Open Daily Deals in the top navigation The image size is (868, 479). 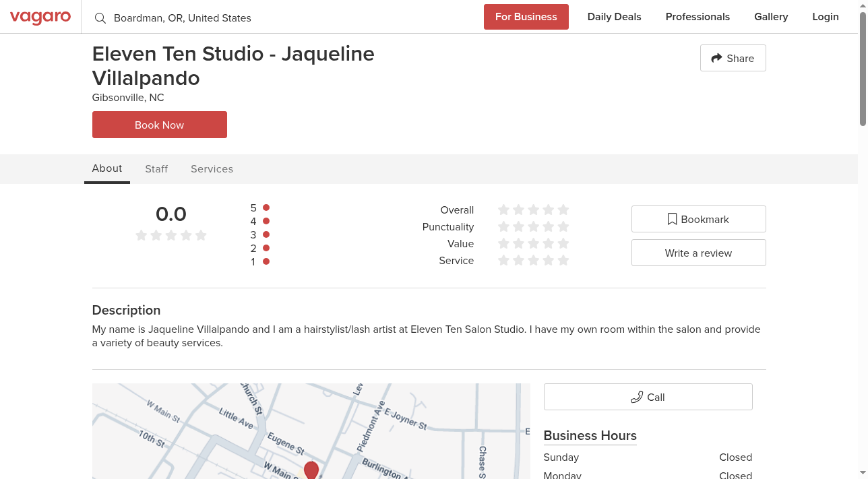pyautogui.click(x=615, y=17)
